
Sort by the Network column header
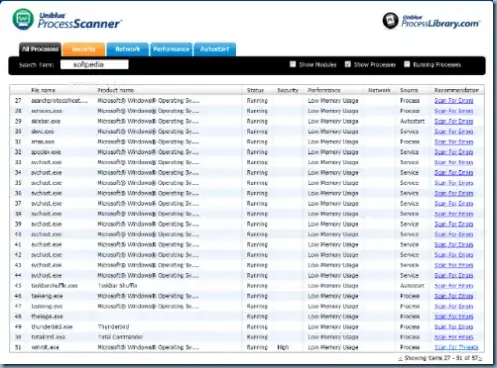[379, 90]
